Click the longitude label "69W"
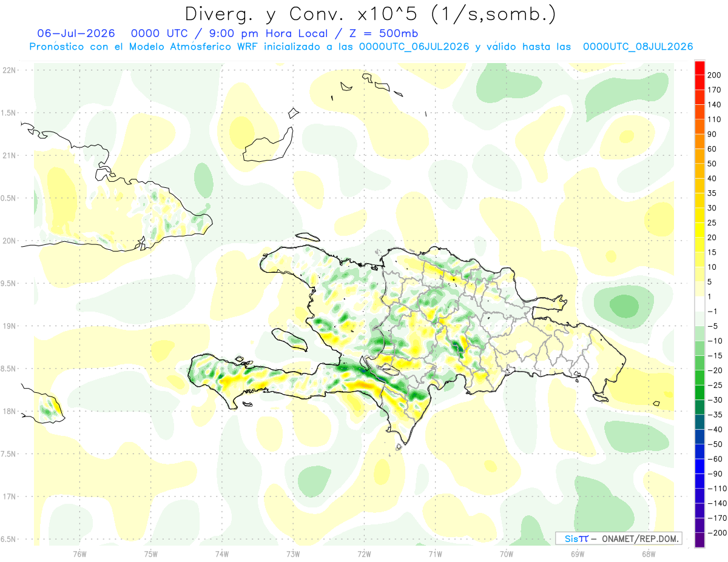 tap(577, 554)
